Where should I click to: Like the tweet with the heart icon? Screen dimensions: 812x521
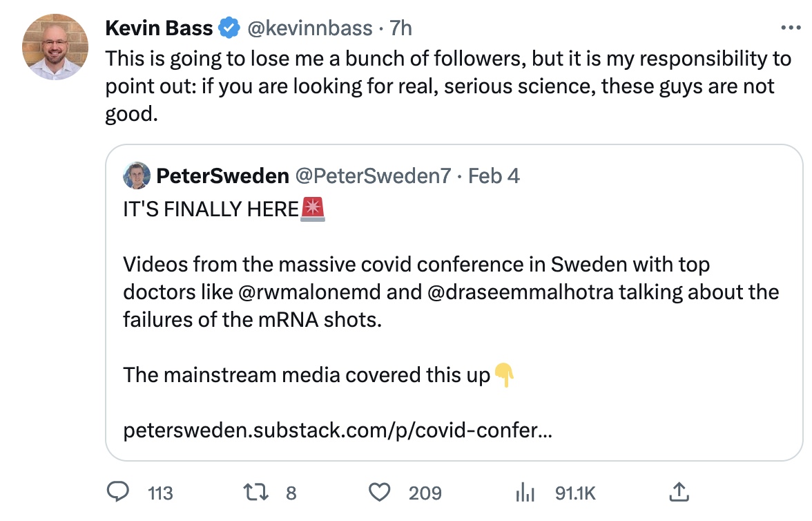(x=380, y=492)
